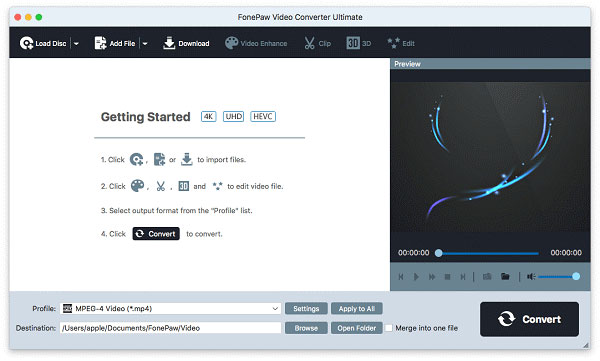
Task: Click the Open Folder button
Action: click(x=357, y=328)
